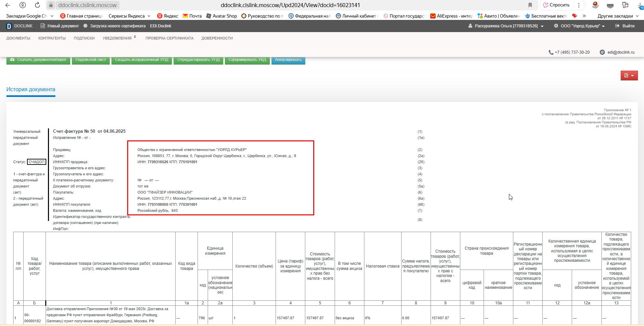The image size is (644, 326).
Task: Open the three-dot menu next to Спросить
Action: (x=579, y=5)
